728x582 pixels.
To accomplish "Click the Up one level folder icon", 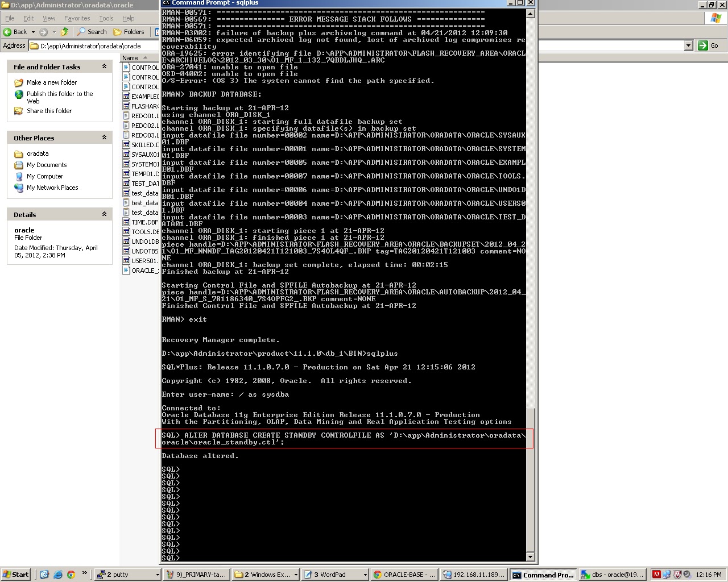I will (x=64, y=31).
